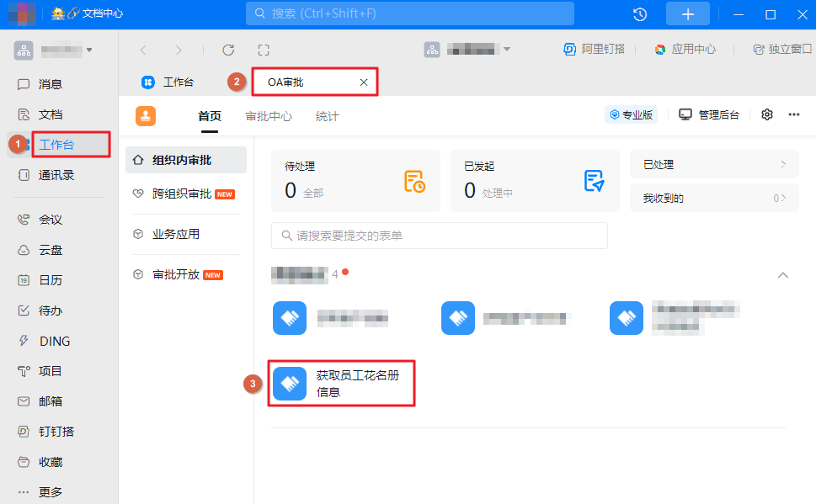Viewport: 816px width, 504px height.
Task: Click the history clock icon in the title bar
Action: pyautogui.click(x=639, y=13)
